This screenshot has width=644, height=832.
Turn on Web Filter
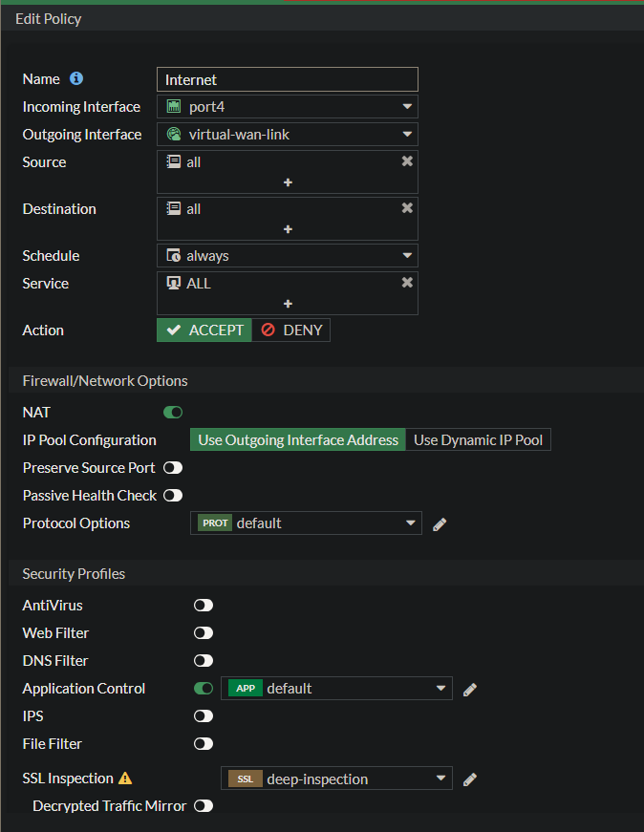(x=203, y=633)
